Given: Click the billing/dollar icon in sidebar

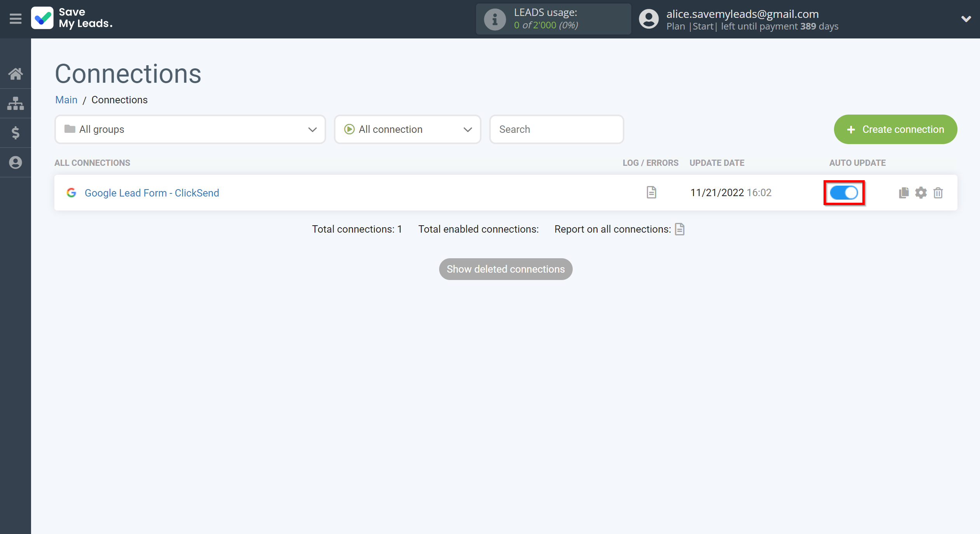Looking at the screenshot, I should [16, 133].
